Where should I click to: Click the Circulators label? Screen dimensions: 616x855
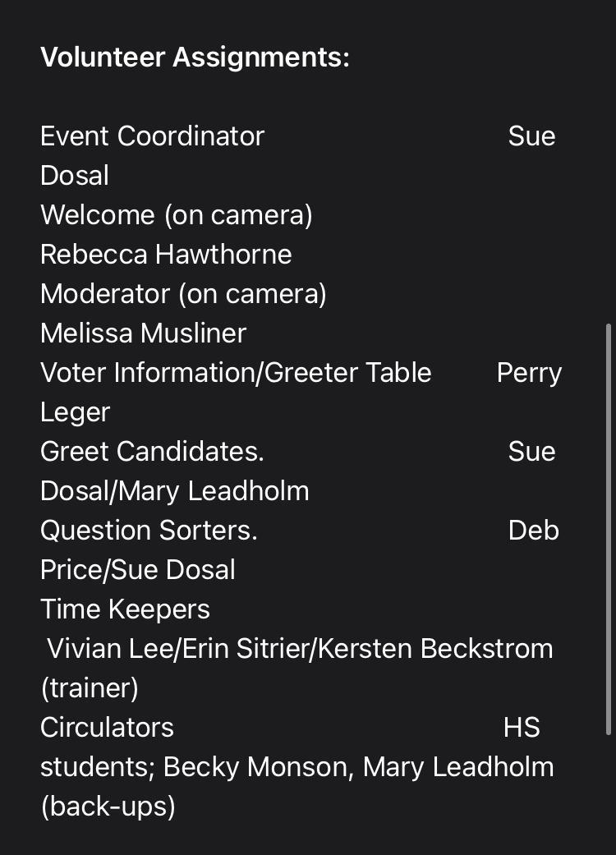107,727
